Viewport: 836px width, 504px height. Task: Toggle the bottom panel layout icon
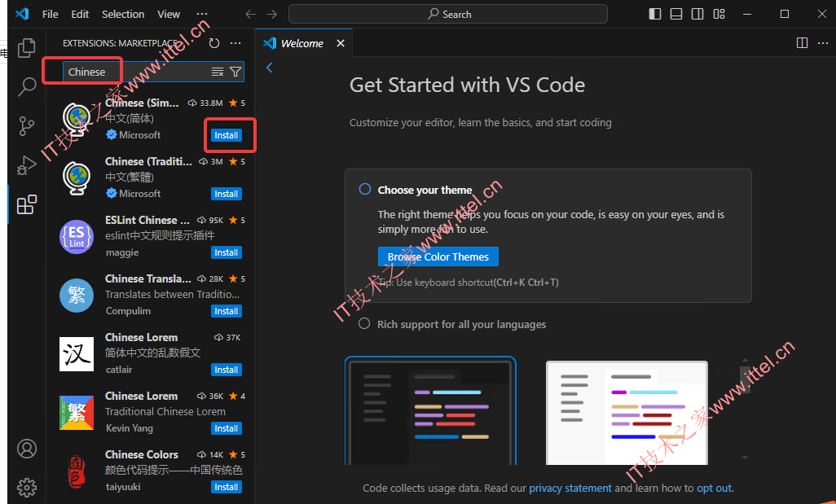(x=676, y=15)
